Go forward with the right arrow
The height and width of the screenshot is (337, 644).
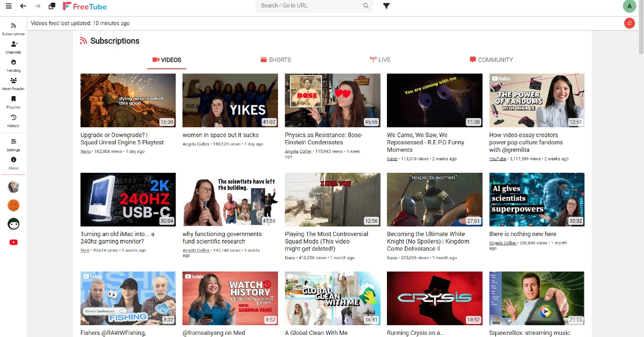38,6
